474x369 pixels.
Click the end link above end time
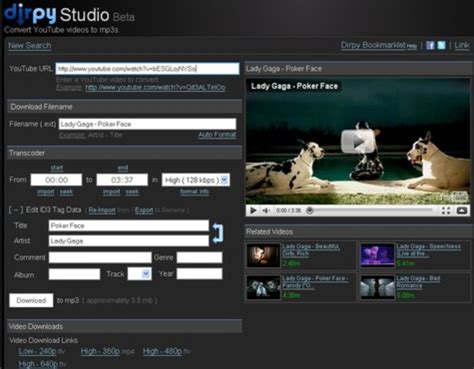[x=123, y=168]
